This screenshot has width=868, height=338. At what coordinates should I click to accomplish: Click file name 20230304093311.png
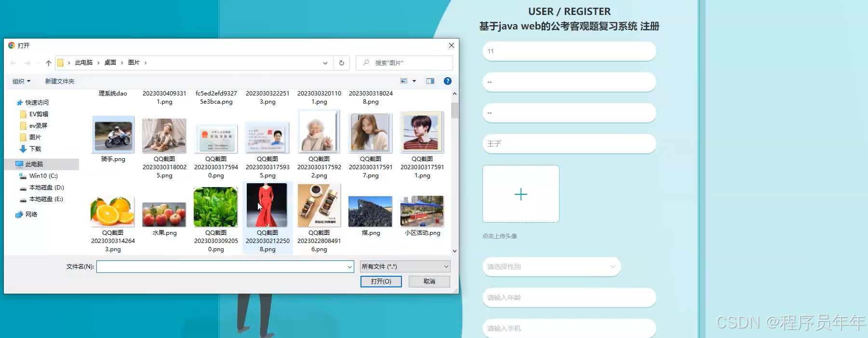[164, 97]
